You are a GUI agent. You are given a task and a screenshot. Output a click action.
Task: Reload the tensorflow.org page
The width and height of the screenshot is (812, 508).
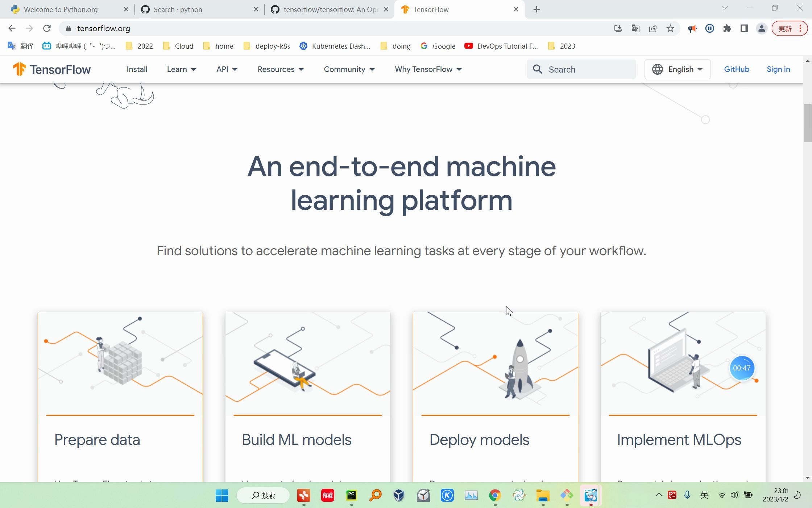click(47, 28)
